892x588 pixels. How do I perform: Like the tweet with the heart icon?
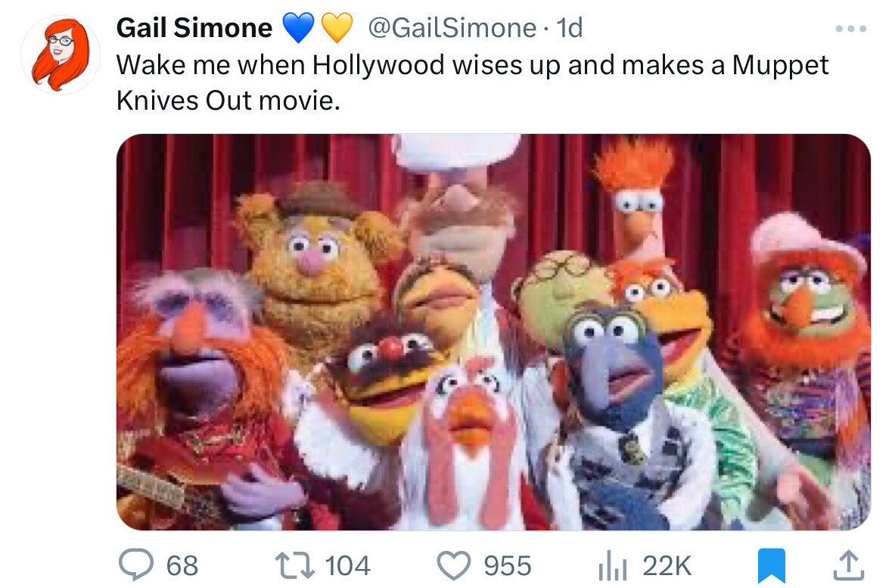455,565
